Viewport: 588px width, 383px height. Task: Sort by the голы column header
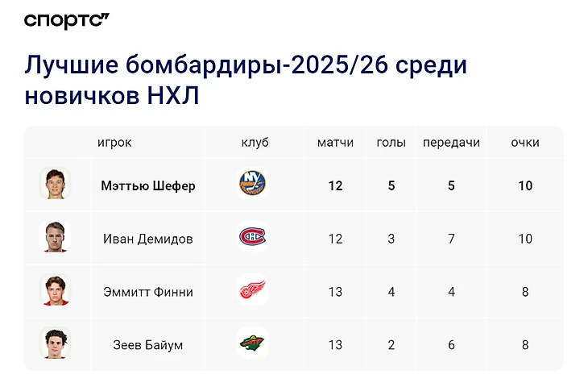(x=391, y=143)
